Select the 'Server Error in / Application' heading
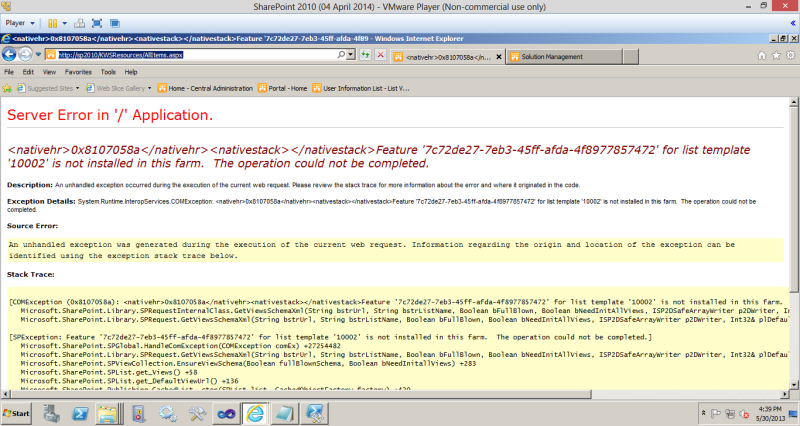This screenshot has width=800, height=426. (x=110, y=115)
